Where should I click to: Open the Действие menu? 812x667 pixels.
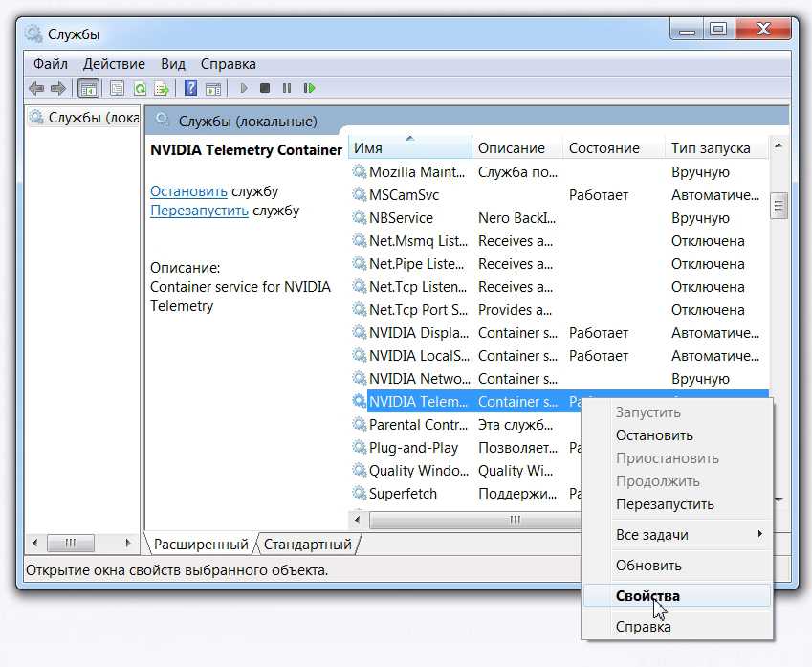tap(114, 64)
